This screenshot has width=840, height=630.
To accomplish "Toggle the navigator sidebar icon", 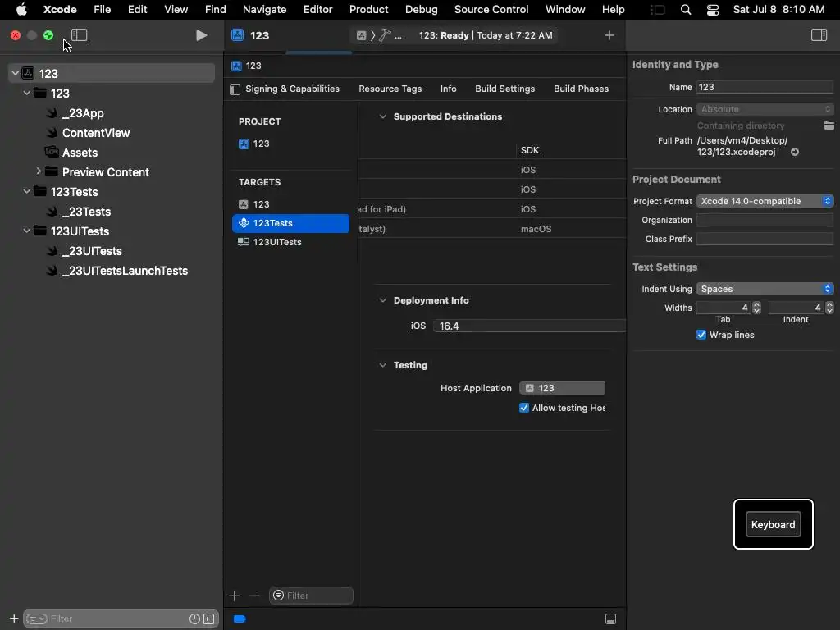I will click(80, 35).
